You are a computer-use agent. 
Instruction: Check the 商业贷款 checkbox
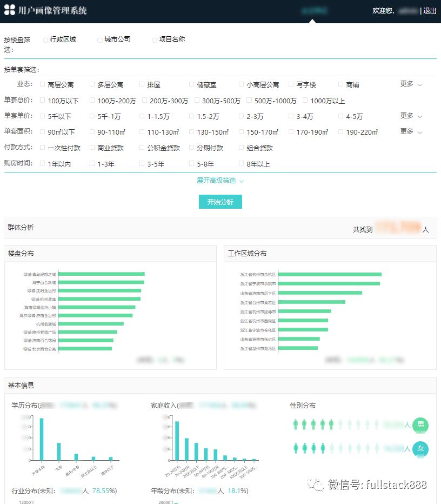(92, 148)
